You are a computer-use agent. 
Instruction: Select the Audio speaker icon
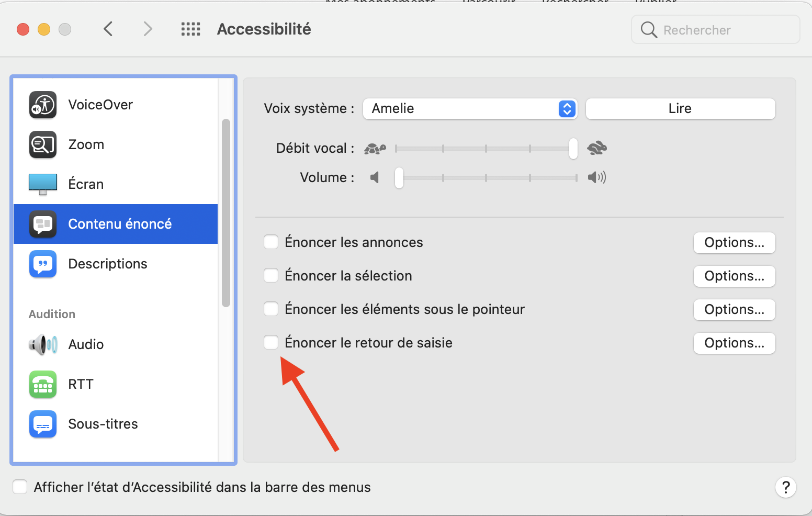43,344
